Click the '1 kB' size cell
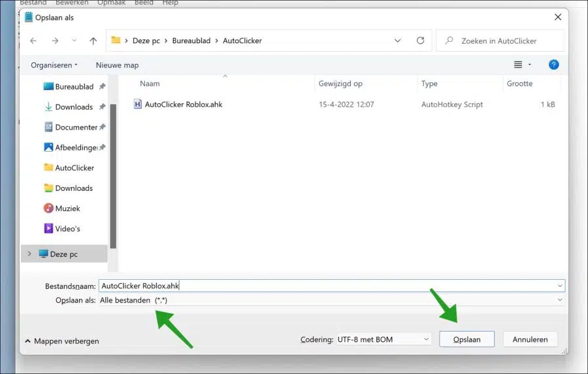Screen dimensions: 588x374 coord(547,104)
